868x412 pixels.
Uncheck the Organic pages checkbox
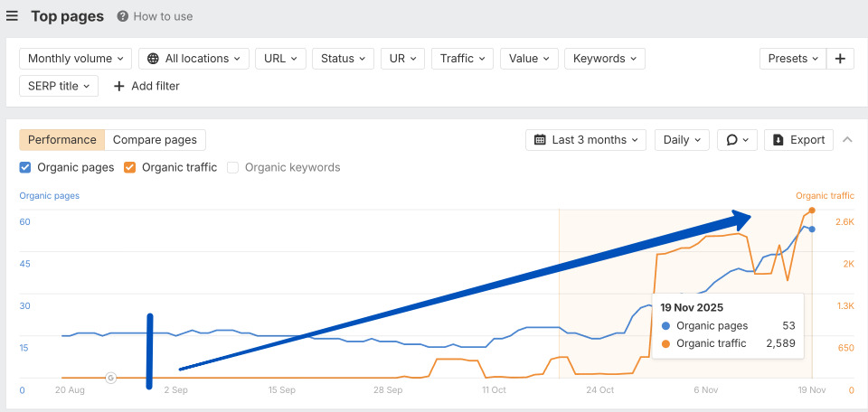26,167
